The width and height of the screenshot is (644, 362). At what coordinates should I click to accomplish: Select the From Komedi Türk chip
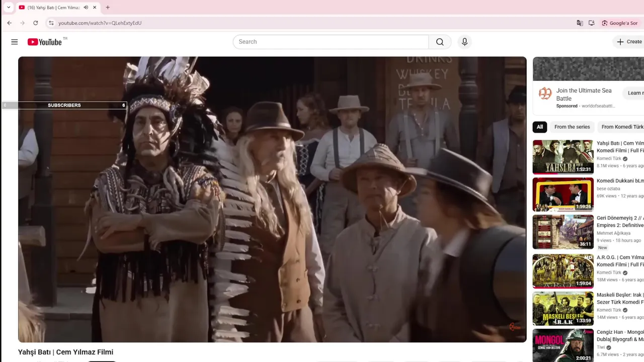coord(622,127)
